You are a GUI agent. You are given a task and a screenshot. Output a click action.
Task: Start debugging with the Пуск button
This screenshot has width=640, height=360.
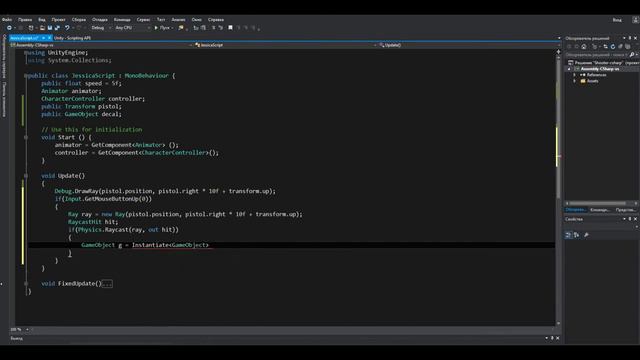click(x=162, y=28)
